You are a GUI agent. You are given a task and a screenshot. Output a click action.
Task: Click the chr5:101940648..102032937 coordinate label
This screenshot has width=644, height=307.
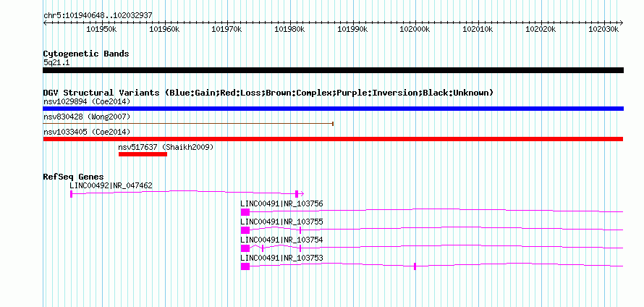98,15
